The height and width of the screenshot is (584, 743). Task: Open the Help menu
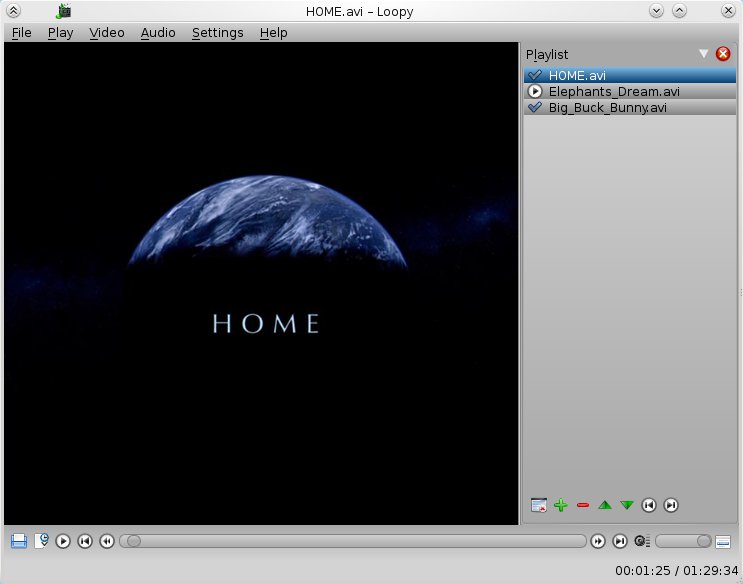point(273,33)
